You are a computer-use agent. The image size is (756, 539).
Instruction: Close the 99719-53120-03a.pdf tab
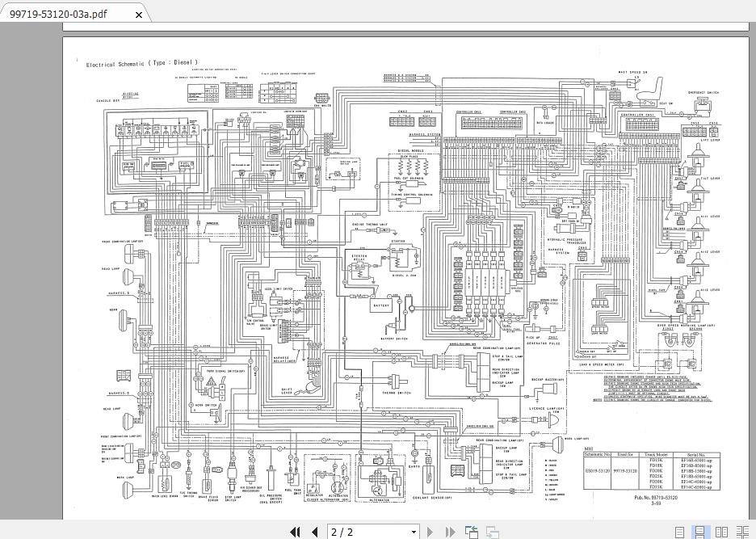(x=138, y=15)
